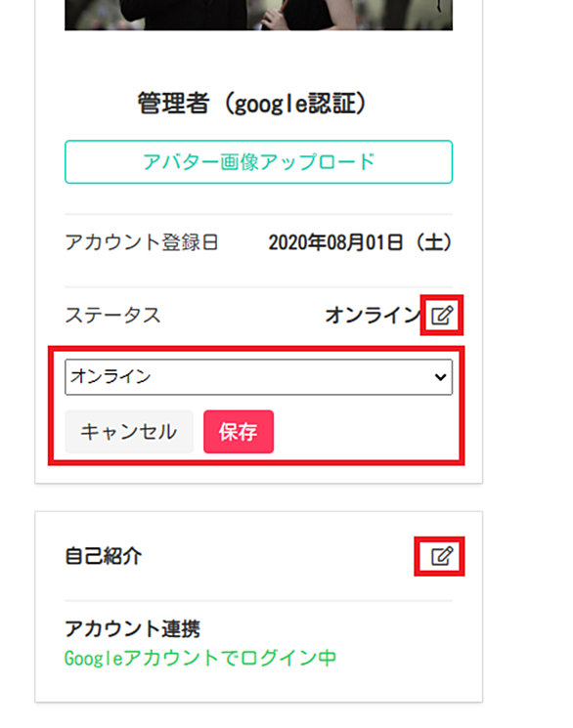The image size is (573, 728).
Task: Click the ステータス label
Action: (112, 316)
